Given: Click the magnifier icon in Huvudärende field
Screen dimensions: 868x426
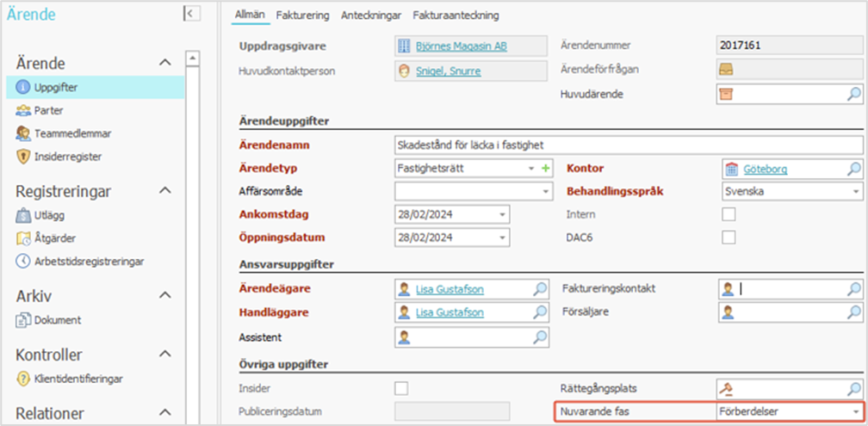Looking at the screenshot, I should pos(853,95).
